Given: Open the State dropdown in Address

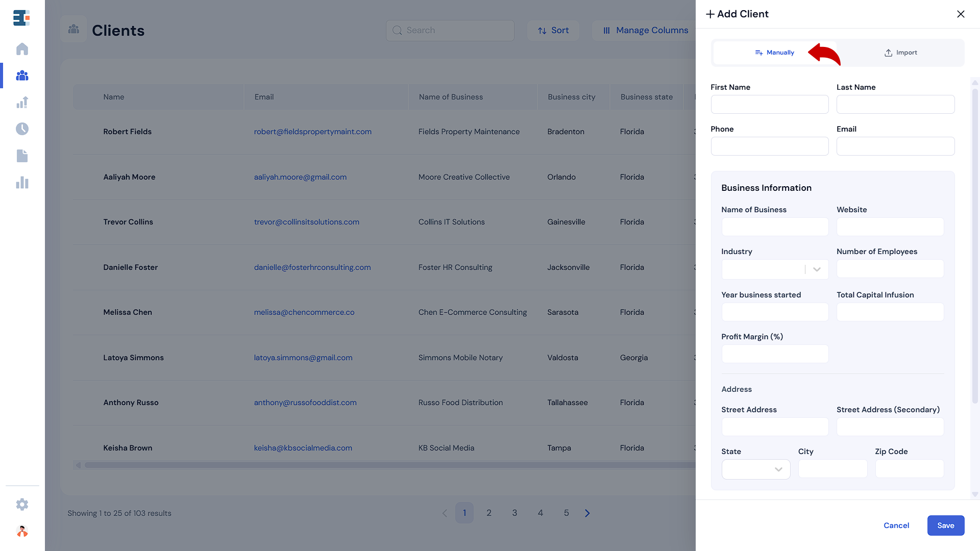Looking at the screenshot, I should pyautogui.click(x=755, y=469).
